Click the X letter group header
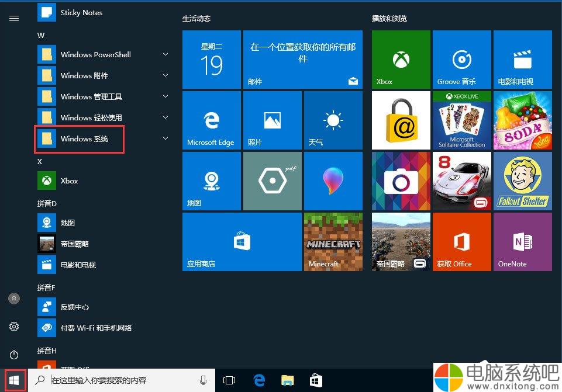 pos(39,161)
